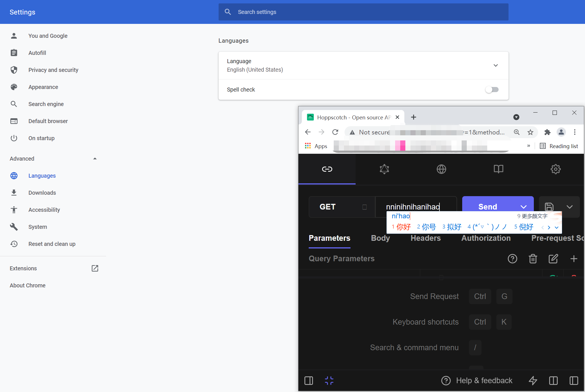Screen dimensions: 585x392
Task: Toggle the Spell check switch
Action: [x=492, y=90]
